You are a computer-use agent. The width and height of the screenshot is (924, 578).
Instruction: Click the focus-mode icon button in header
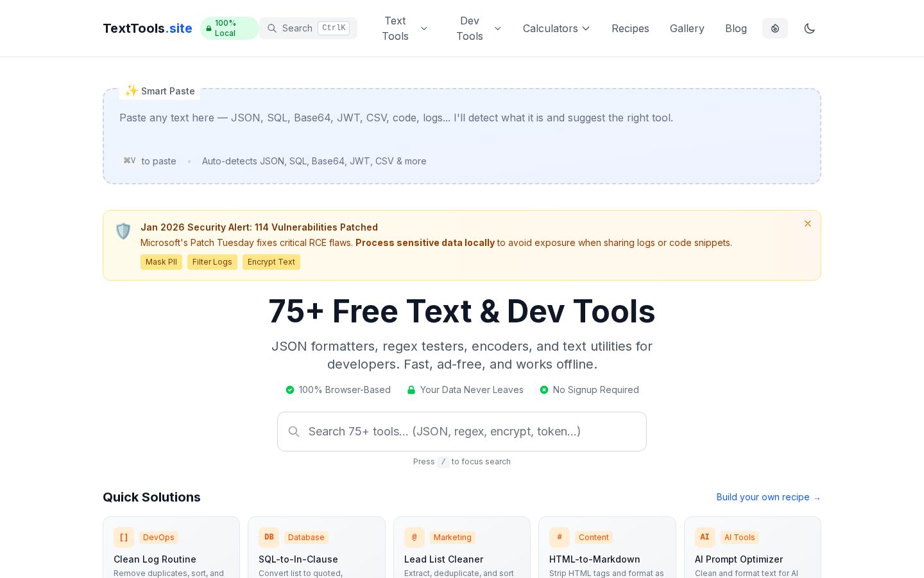point(775,28)
